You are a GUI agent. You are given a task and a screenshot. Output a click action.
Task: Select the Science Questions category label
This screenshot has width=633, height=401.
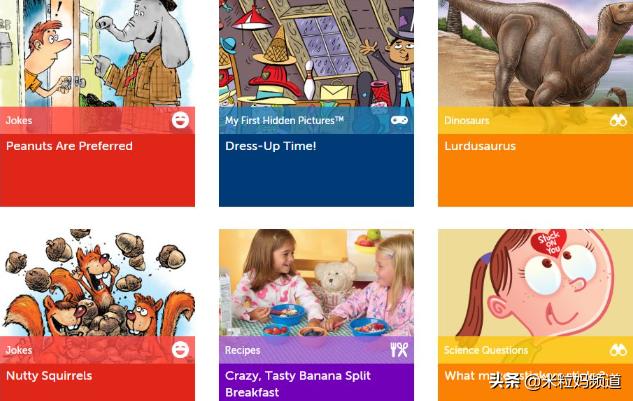[x=486, y=350]
